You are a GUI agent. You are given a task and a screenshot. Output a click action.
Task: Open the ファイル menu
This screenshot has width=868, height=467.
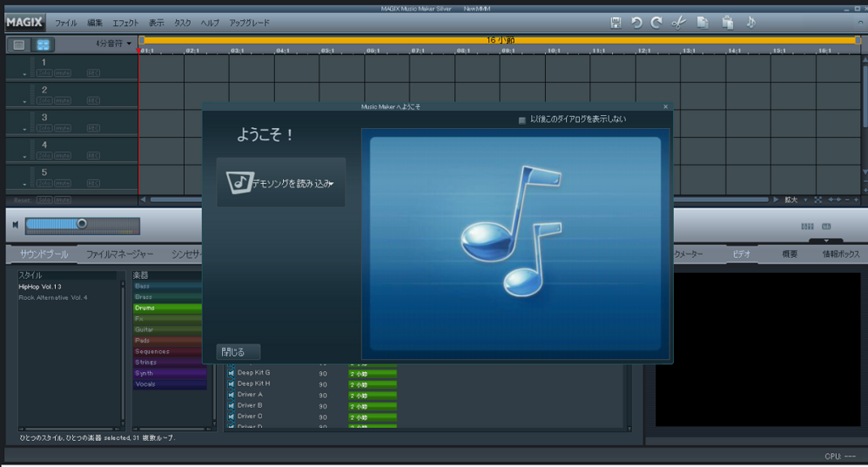pos(66,23)
